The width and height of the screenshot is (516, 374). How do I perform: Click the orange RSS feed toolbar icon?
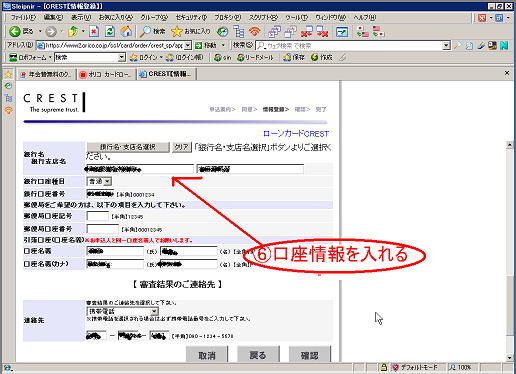(255, 32)
